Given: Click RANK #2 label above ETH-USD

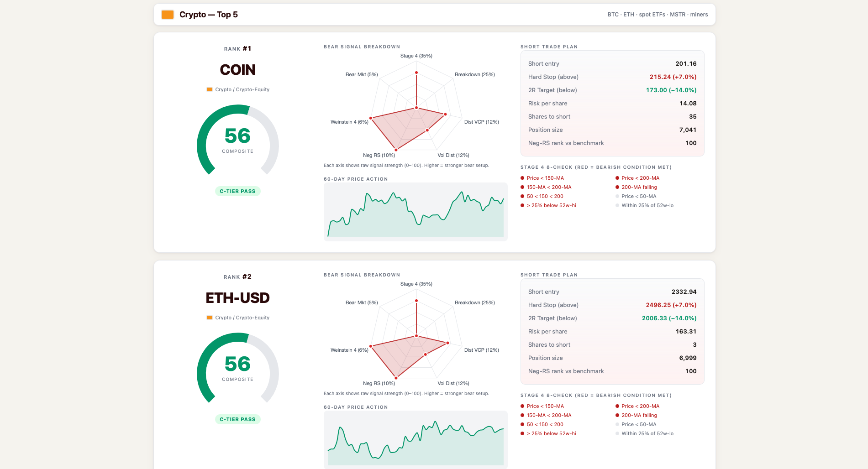Looking at the screenshot, I should pyautogui.click(x=238, y=277).
